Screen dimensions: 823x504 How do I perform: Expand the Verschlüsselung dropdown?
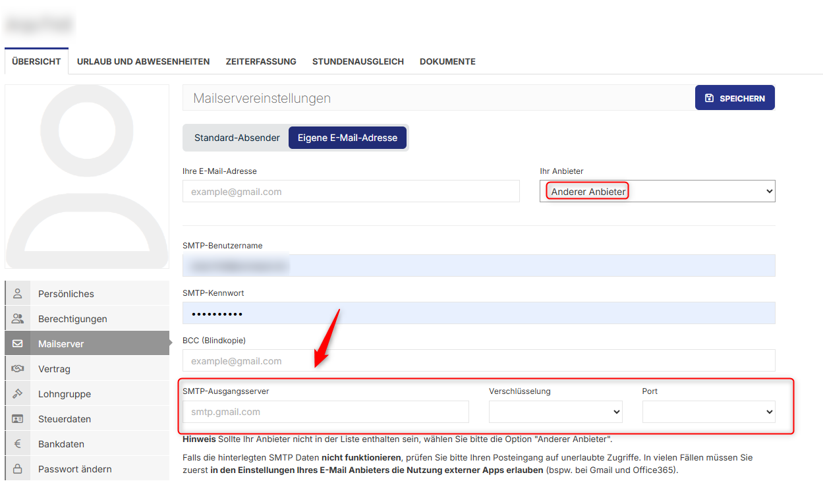pos(555,412)
